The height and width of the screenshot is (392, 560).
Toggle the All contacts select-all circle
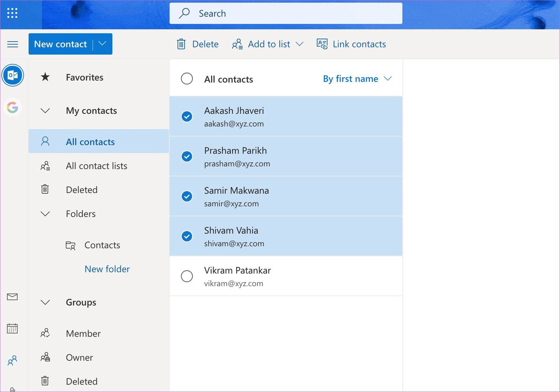click(x=187, y=78)
